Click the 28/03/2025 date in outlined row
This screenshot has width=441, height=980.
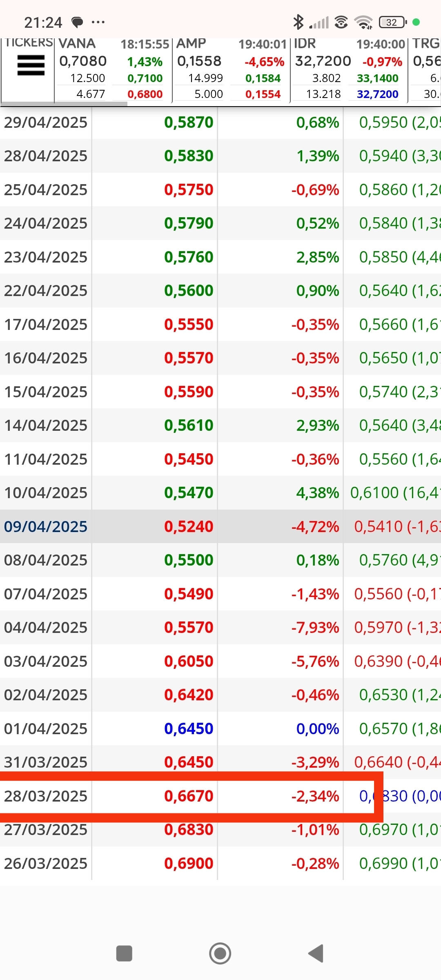(x=46, y=796)
